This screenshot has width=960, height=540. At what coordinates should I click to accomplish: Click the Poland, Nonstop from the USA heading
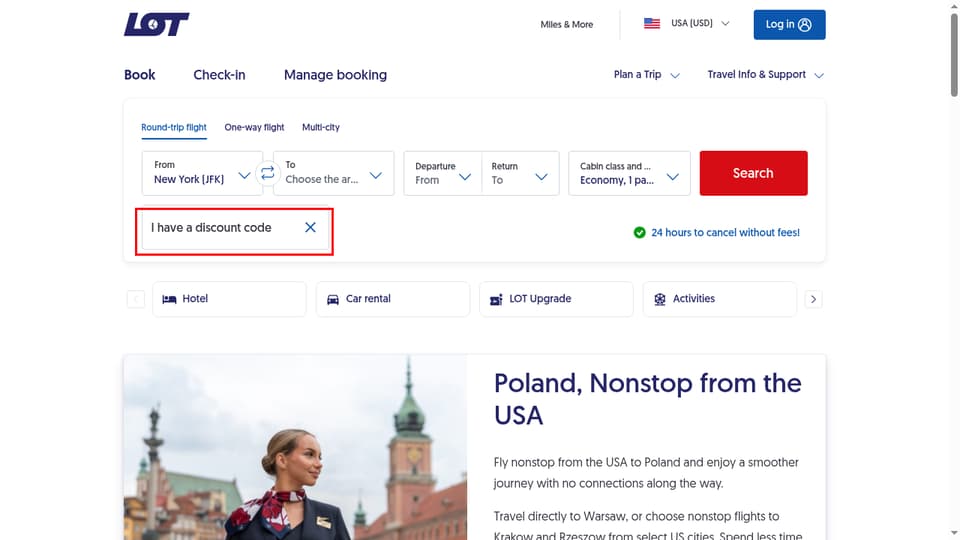(x=648, y=399)
